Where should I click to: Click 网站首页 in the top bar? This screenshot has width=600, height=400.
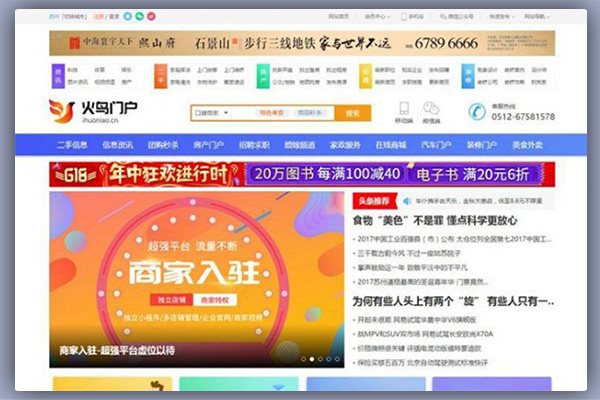point(338,17)
